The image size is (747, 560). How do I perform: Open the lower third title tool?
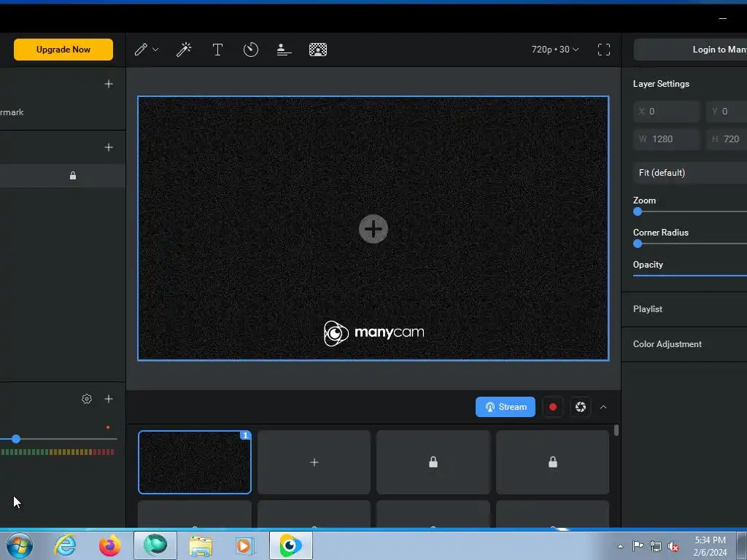click(x=284, y=50)
